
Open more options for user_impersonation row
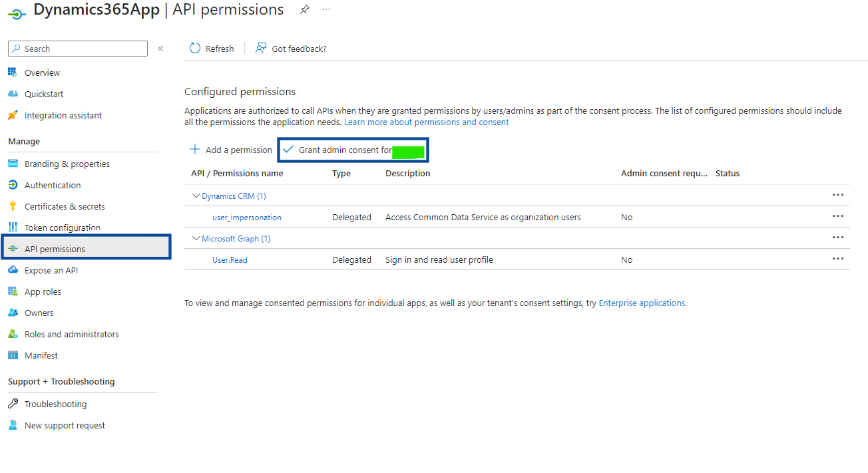click(x=838, y=216)
